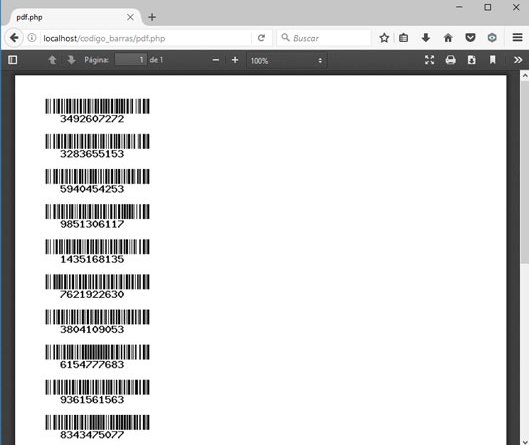
Task: Open the Firefox hamburger menu
Action: 518,37
